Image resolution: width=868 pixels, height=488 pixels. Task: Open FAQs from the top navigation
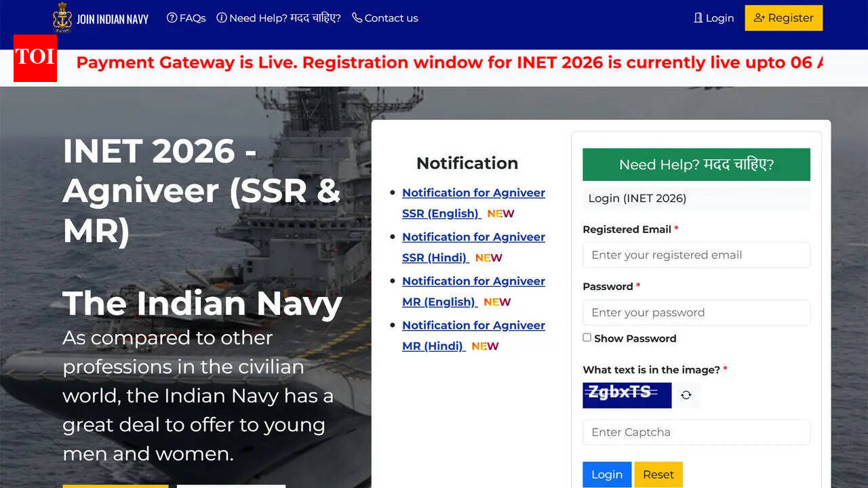pos(186,18)
